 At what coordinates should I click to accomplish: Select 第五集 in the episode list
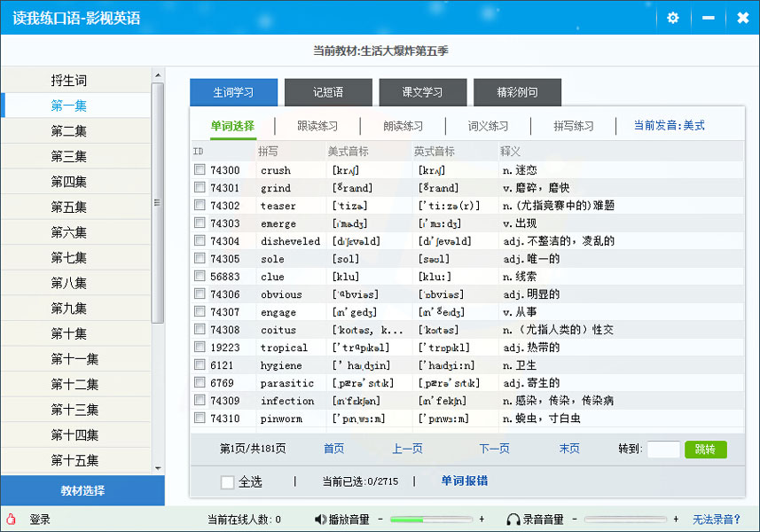[69, 207]
